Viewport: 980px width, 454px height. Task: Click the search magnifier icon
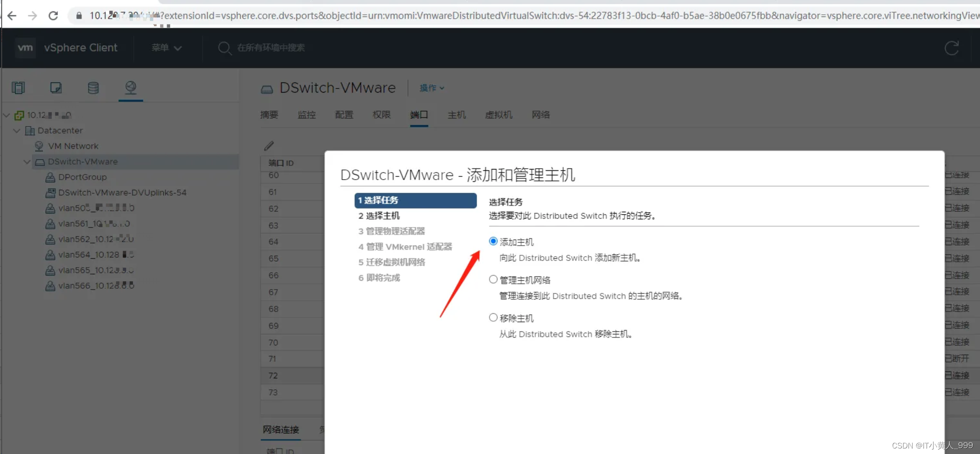(x=224, y=48)
